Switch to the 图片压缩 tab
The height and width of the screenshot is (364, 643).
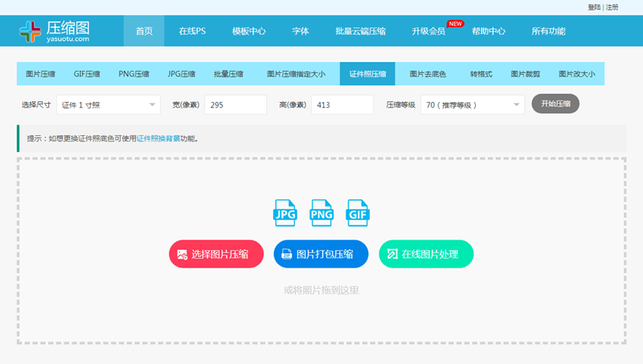click(x=40, y=74)
